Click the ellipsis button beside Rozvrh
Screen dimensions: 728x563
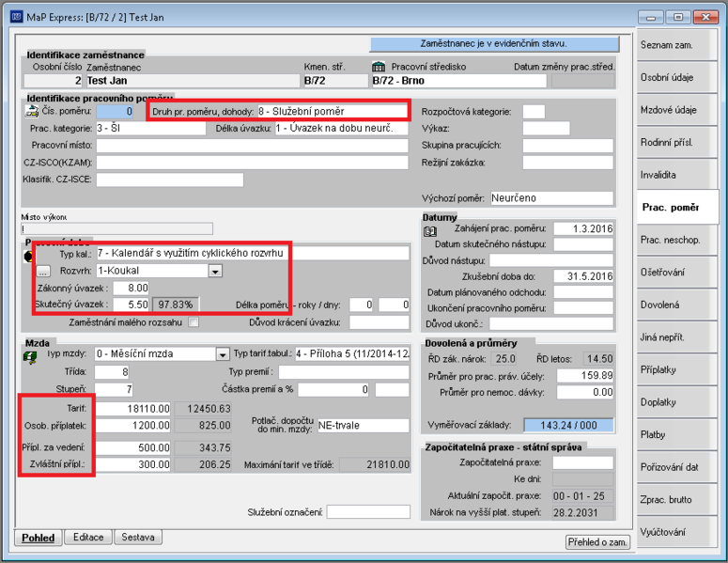pos(43,271)
